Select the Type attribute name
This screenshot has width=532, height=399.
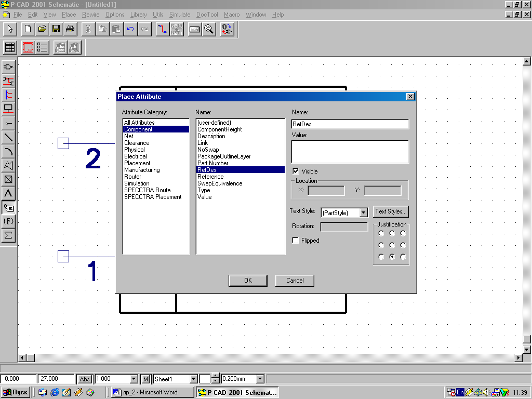(240, 190)
